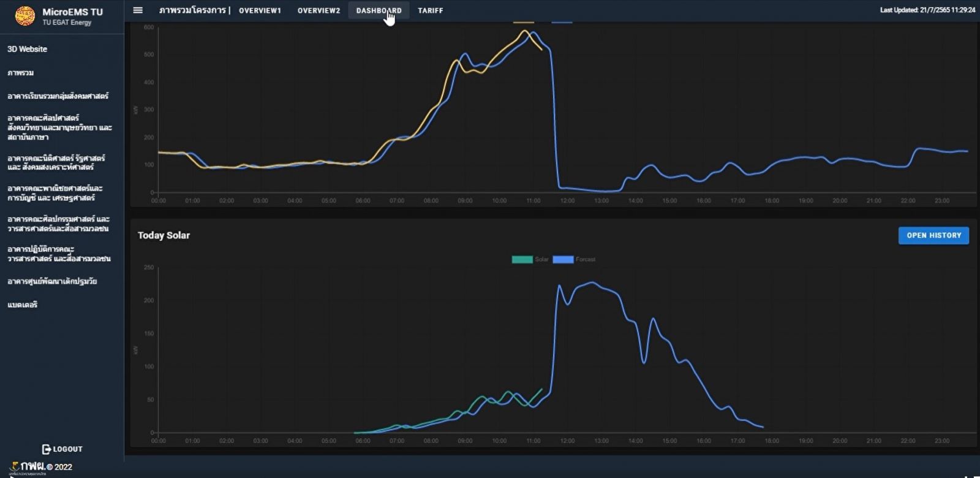Open the 3D Website link
This screenshot has height=478, width=980.
[x=27, y=49]
